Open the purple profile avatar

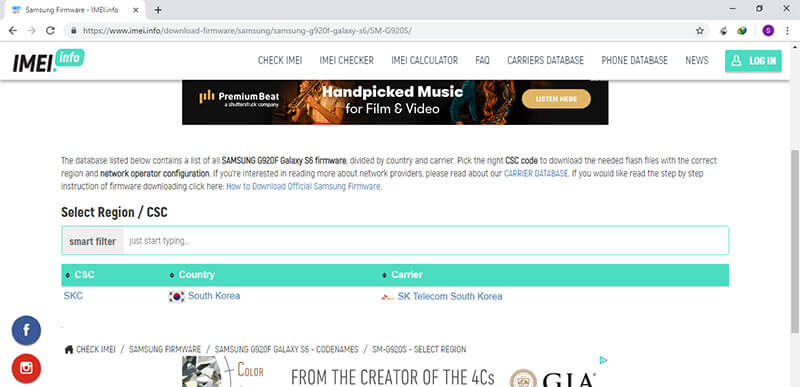(768, 31)
